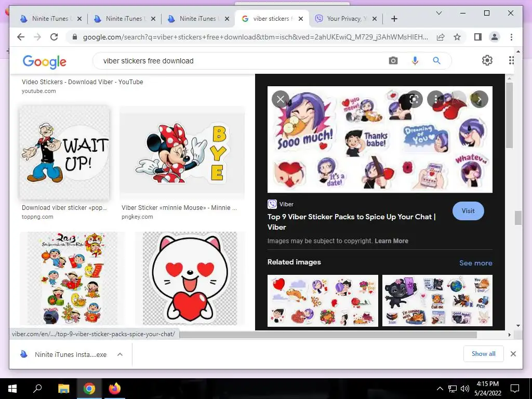View site security lock icon
Viewport: 532px width, 399px height.
(75, 37)
